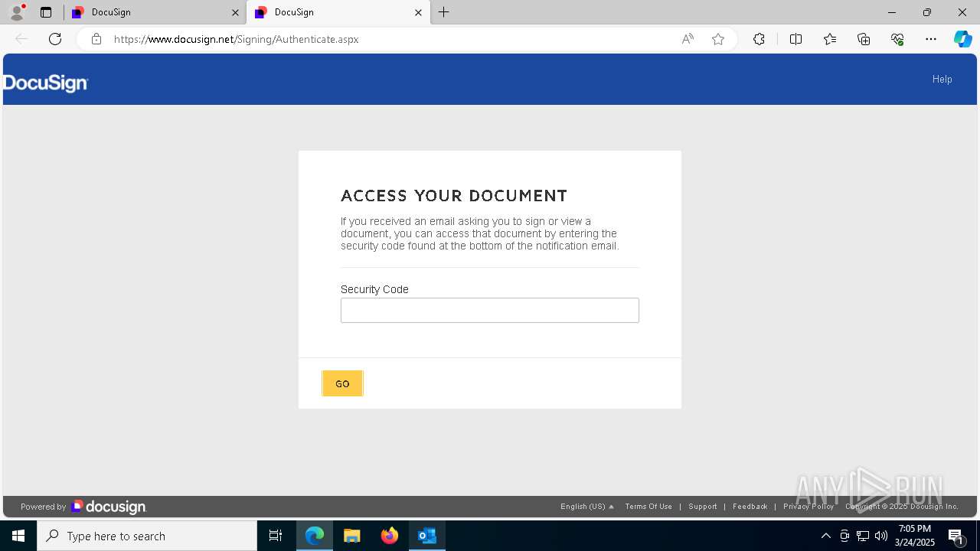
Task: Select the second DocuSign tab
Action: coord(337,12)
